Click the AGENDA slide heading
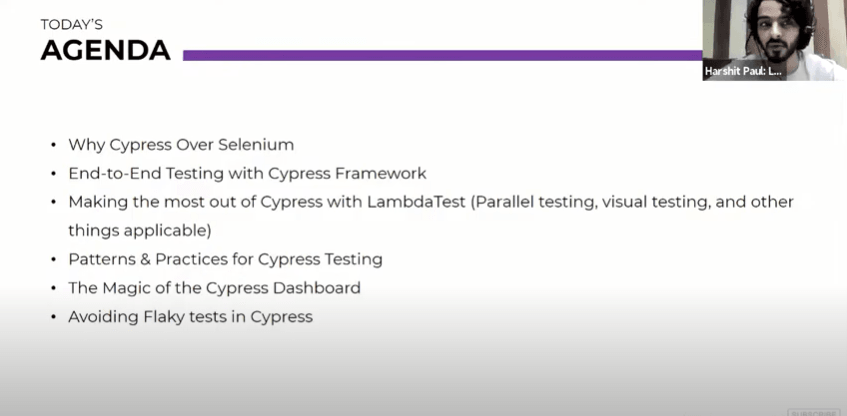This screenshot has height=416, width=847. click(105, 51)
